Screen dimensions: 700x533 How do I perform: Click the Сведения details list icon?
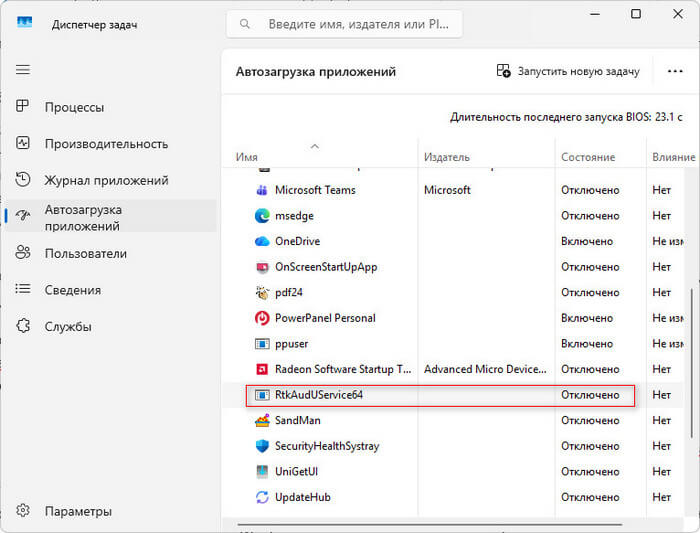pos(23,290)
